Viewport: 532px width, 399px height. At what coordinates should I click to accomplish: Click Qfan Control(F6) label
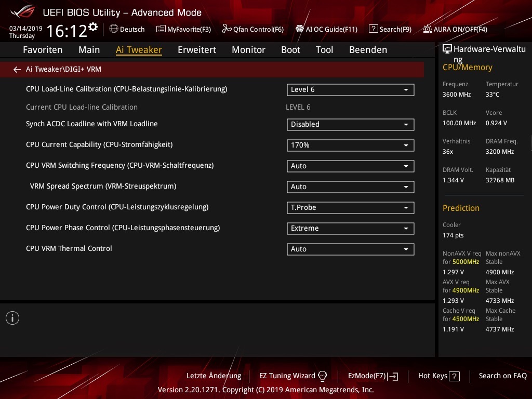(258, 30)
